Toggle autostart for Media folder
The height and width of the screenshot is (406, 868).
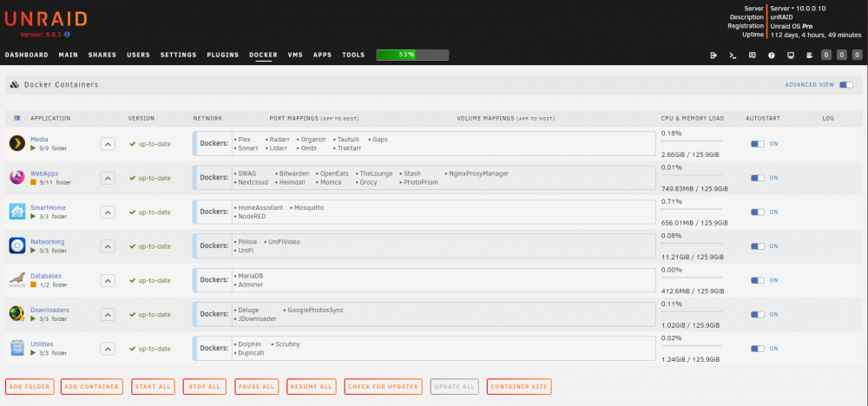[x=757, y=144]
